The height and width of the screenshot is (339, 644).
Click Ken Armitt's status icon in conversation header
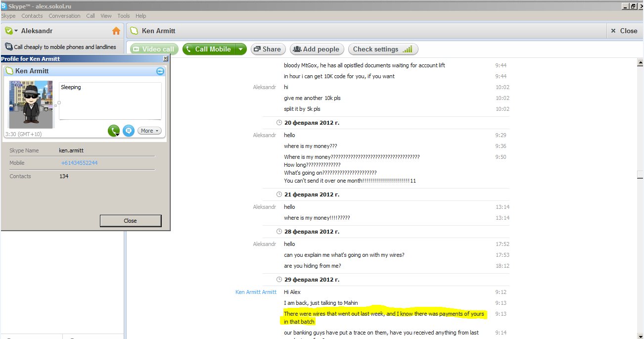(x=134, y=31)
